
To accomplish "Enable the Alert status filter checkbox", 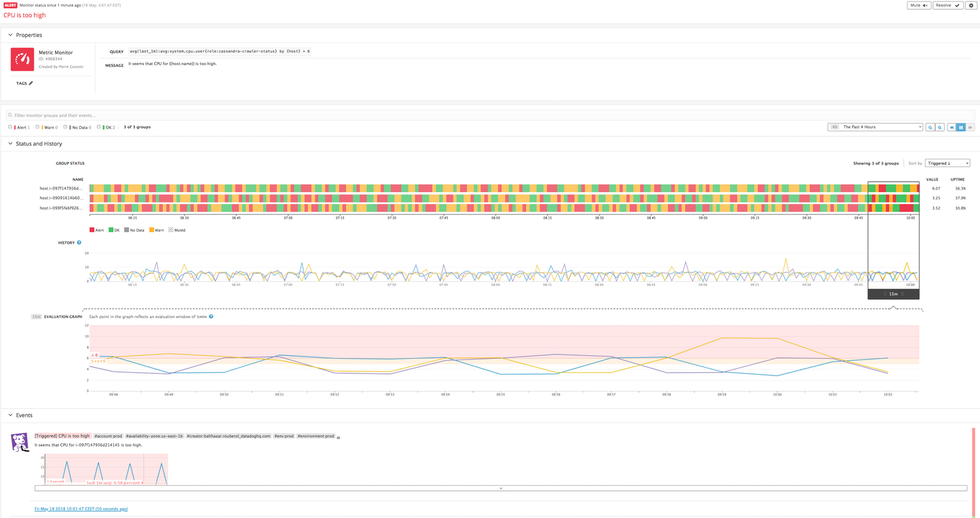I will [10, 127].
